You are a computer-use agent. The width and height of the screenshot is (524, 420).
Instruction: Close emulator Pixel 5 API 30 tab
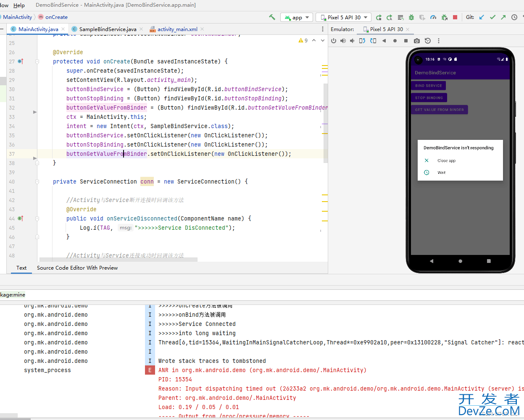tap(408, 29)
